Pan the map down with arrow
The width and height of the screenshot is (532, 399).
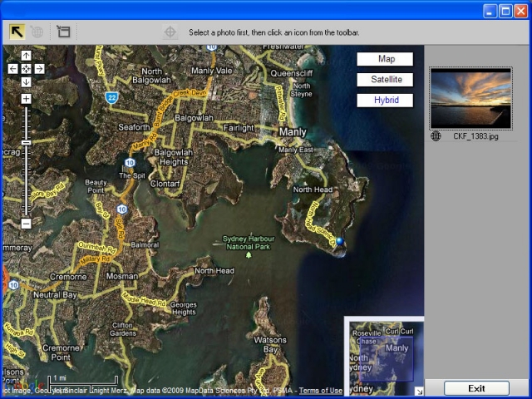point(26,82)
